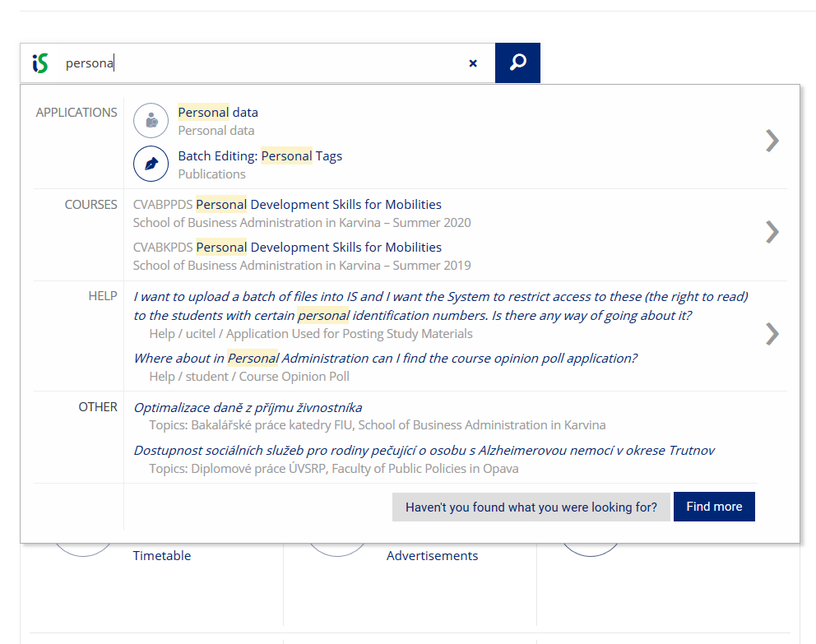Click the magnifying glass search button
Image resolution: width=816 pixels, height=644 pixels.
coord(517,63)
